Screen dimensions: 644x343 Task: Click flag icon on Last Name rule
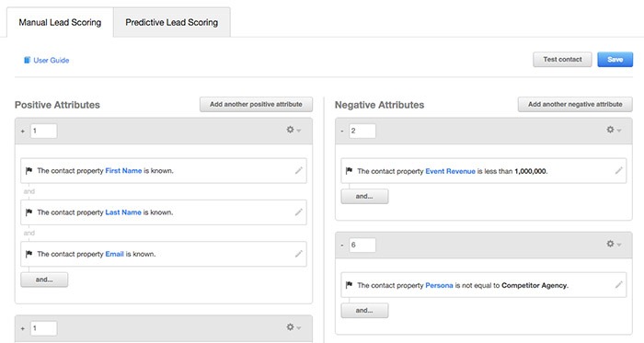click(x=29, y=212)
